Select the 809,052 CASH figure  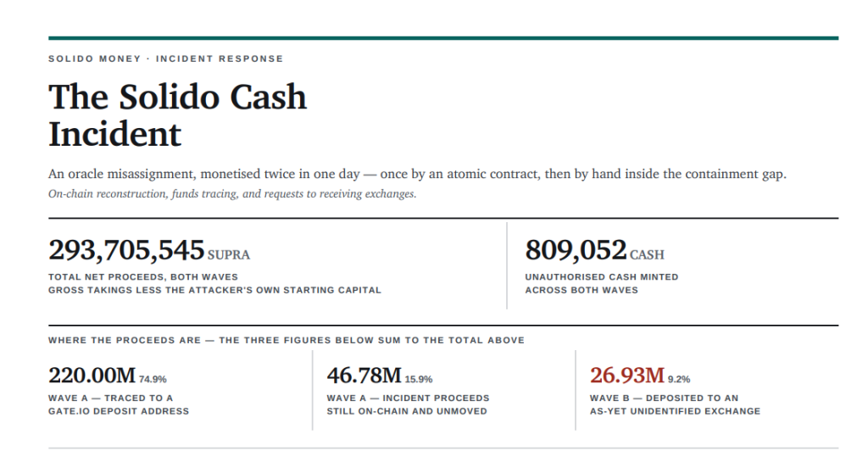pyautogui.click(x=594, y=250)
